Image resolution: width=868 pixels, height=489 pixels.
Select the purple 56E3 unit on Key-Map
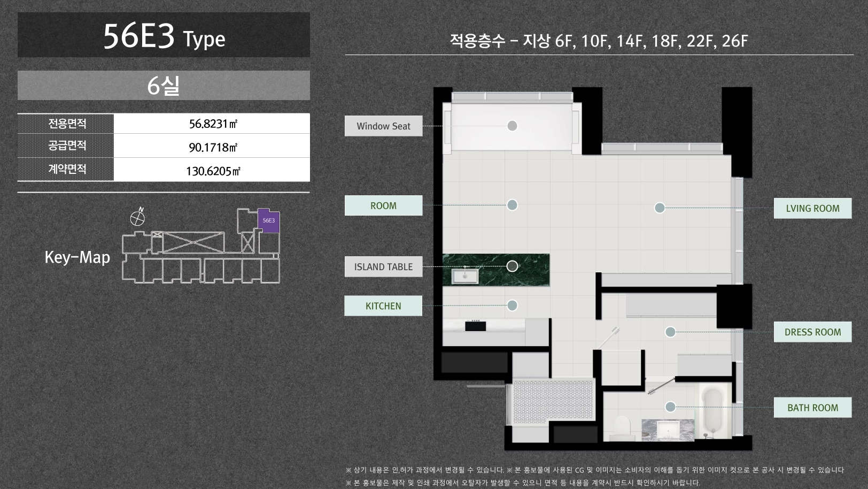[269, 221]
